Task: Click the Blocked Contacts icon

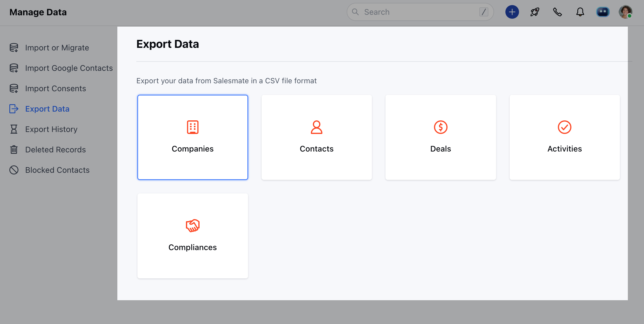Action: (13, 170)
